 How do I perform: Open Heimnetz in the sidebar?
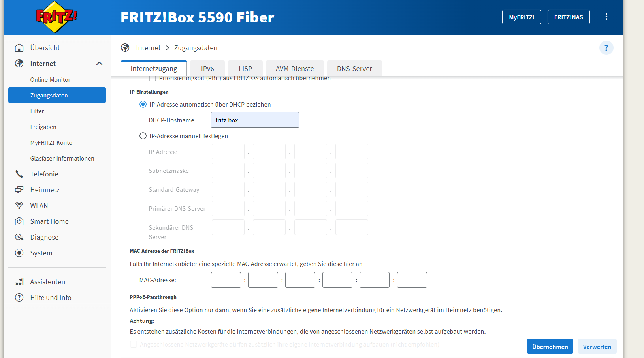(57, 190)
